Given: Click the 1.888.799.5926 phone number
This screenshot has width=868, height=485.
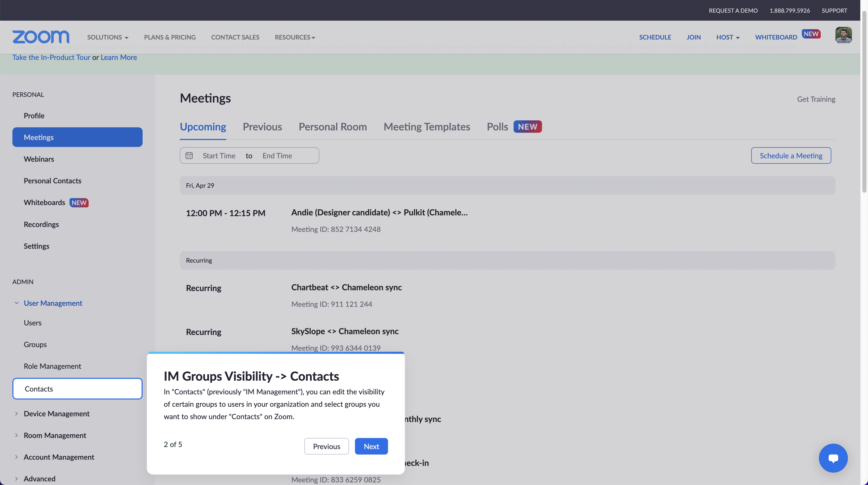Looking at the screenshot, I should click(x=789, y=10).
